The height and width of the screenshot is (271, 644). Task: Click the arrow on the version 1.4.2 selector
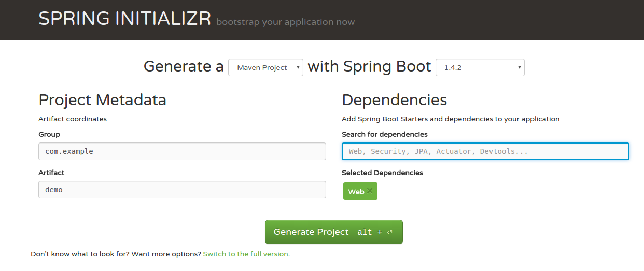[x=519, y=67]
